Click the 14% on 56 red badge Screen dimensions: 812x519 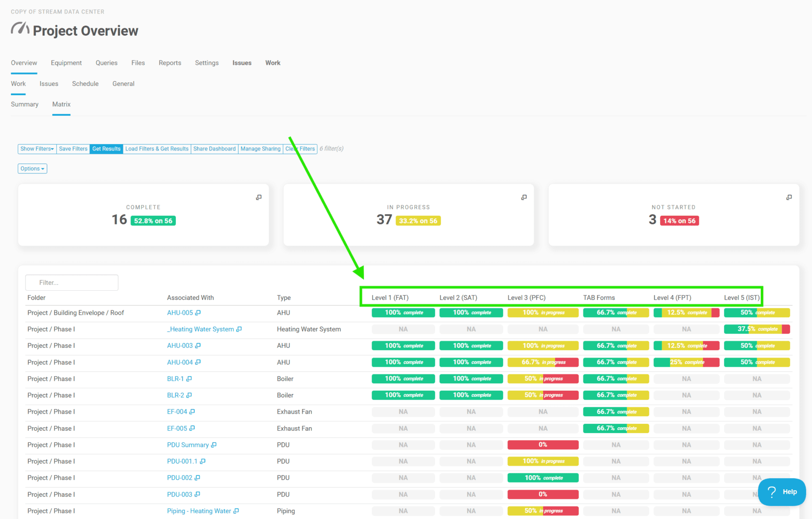pyautogui.click(x=679, y=221)
